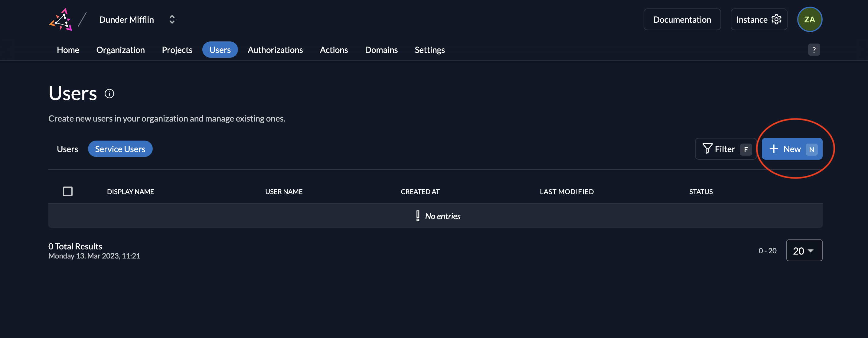Sort by the CREATED AT column header
Screen dimensions: 868x338
[x=420, y=191]
